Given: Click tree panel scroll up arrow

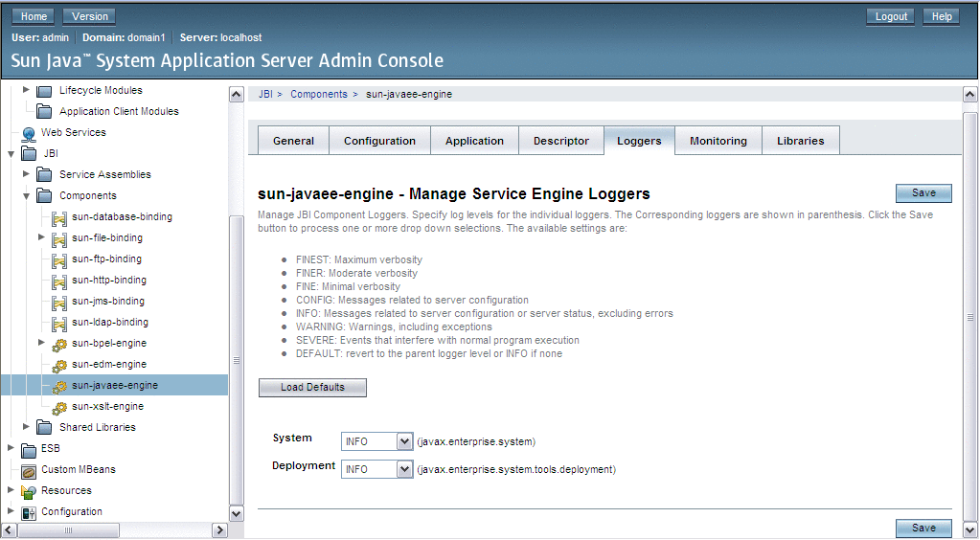Looking at the screenshot, I should point(237,95).
